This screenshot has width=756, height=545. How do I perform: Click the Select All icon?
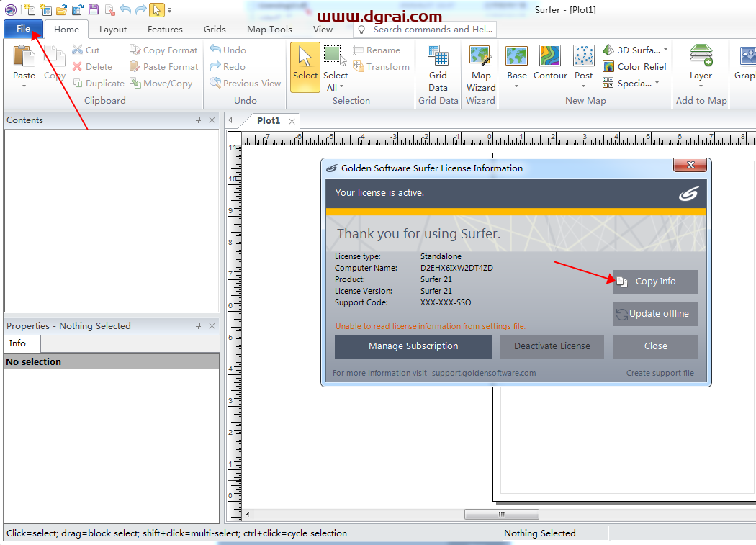tap(335, 57)
